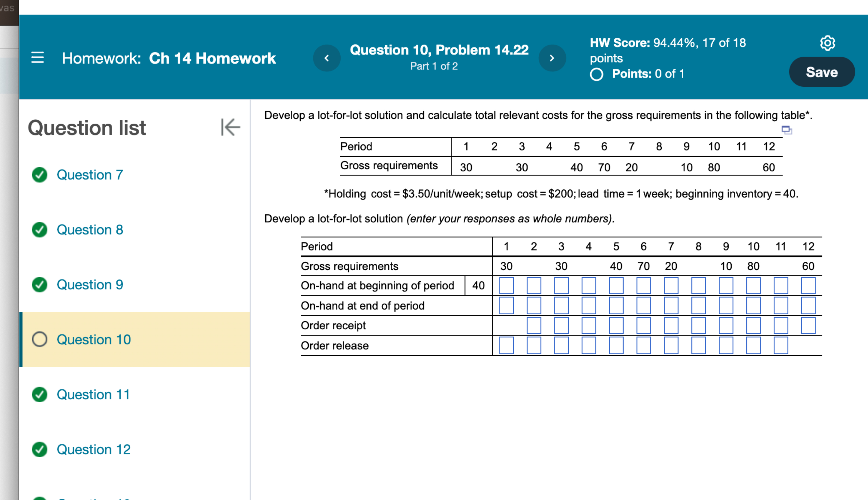Open the pop-out table view icon
This screenshot has height=500, width=868.
pyautogui.click(x=787, y=130)
